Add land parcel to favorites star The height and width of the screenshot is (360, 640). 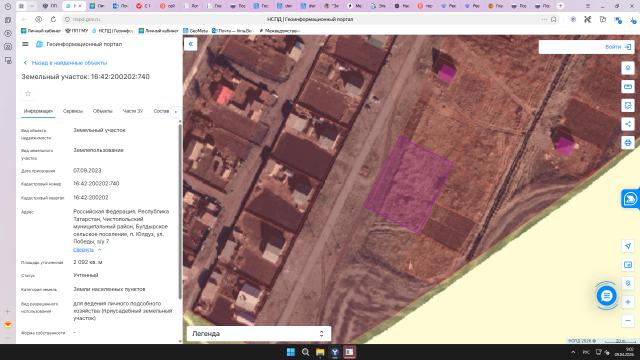(28, 93)
